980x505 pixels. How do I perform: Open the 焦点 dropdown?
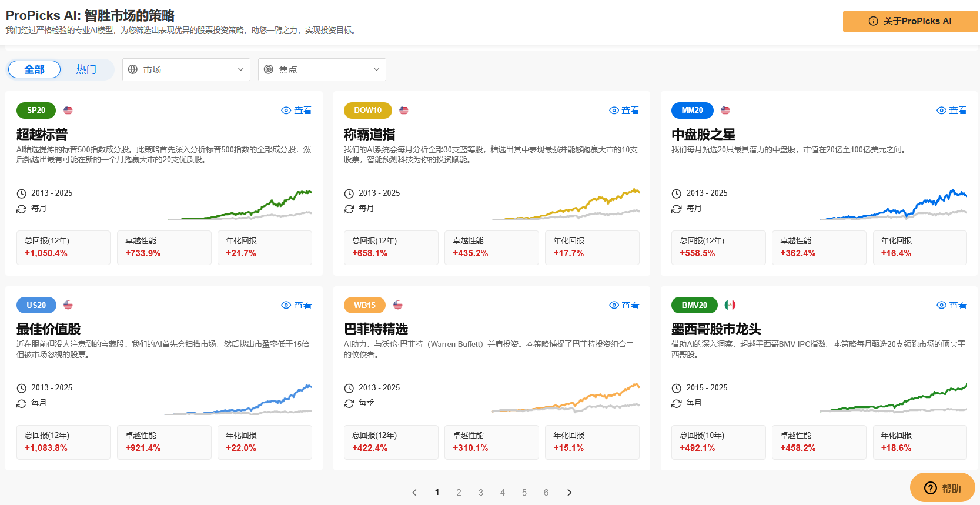click(322, 69)
